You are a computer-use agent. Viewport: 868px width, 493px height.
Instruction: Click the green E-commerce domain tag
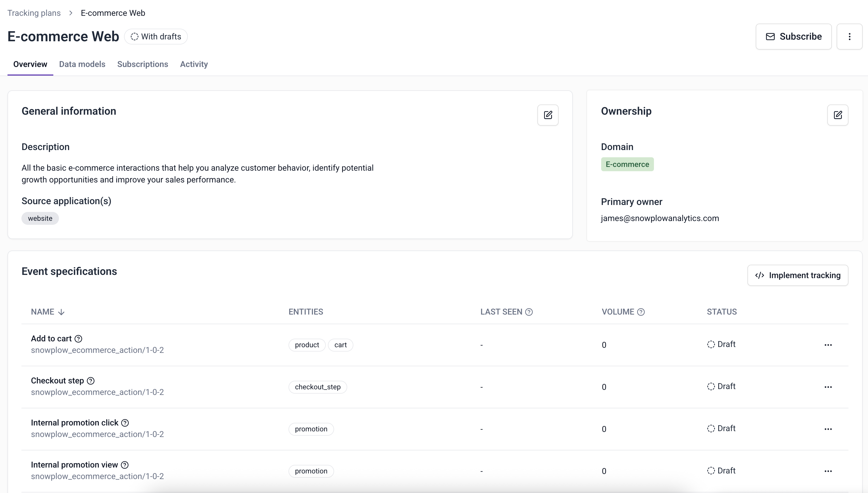click(x=627, y=164)
